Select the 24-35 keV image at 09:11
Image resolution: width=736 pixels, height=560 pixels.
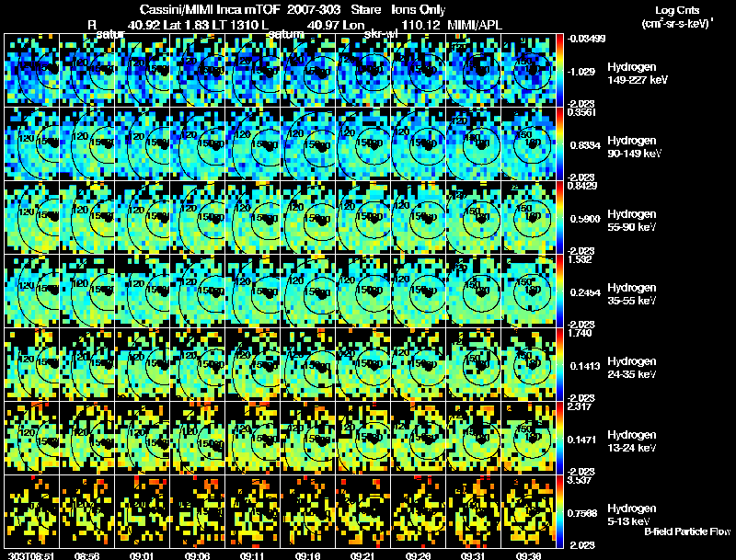(x=252, y=365)
